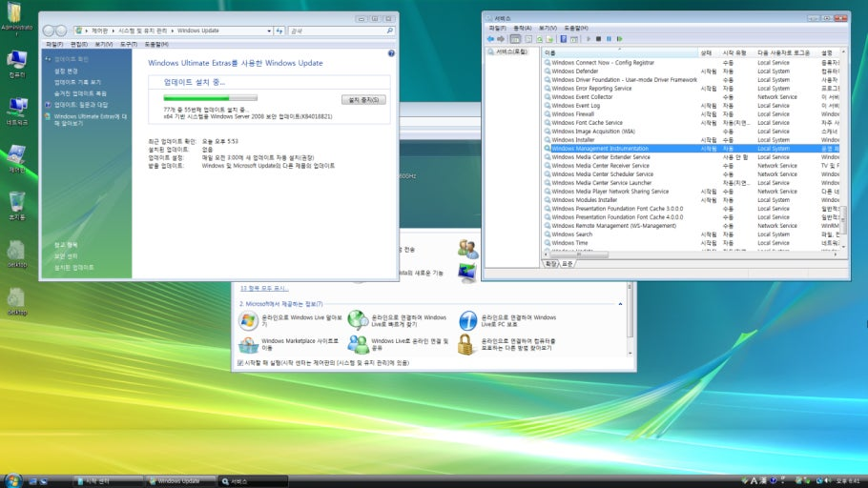Click 13 항목 모두 표시 link
Viewport: 868px width, 488px height.
point(264,288)
